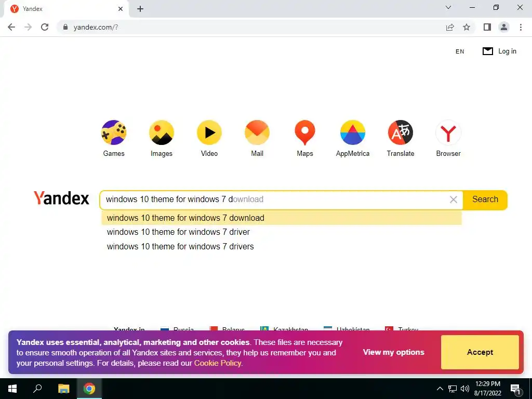Screen dimensions: 532x399
Task: Open the Yandex Games service icon
Action: point(114,132)
